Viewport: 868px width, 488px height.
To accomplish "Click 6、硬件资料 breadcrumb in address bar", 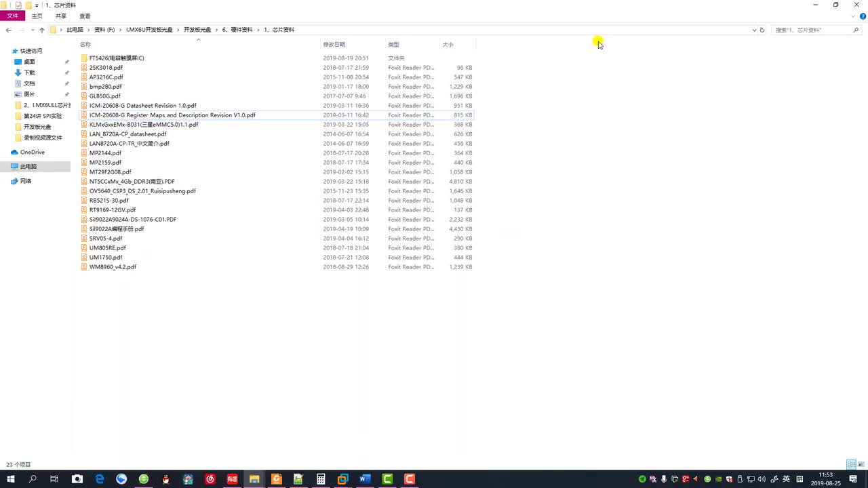I will tap(237, 30).
